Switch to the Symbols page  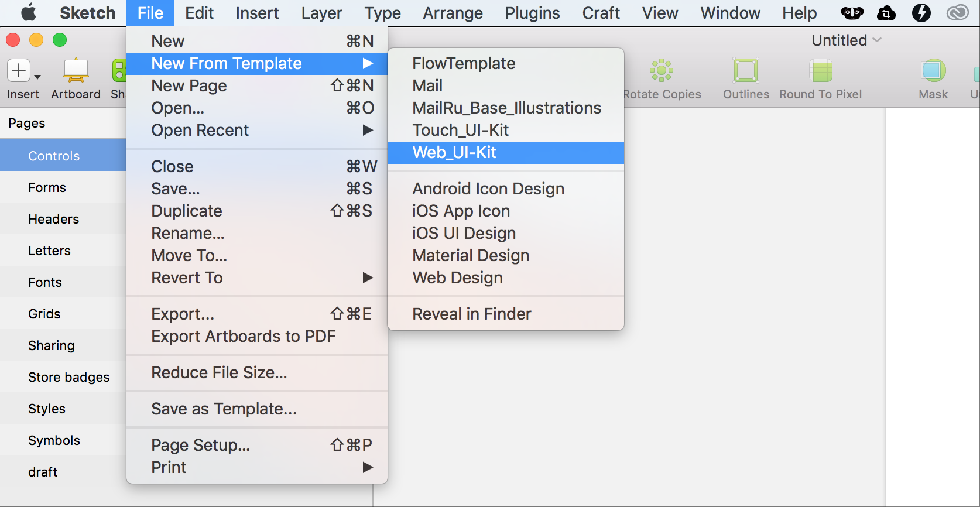point(54,440)
